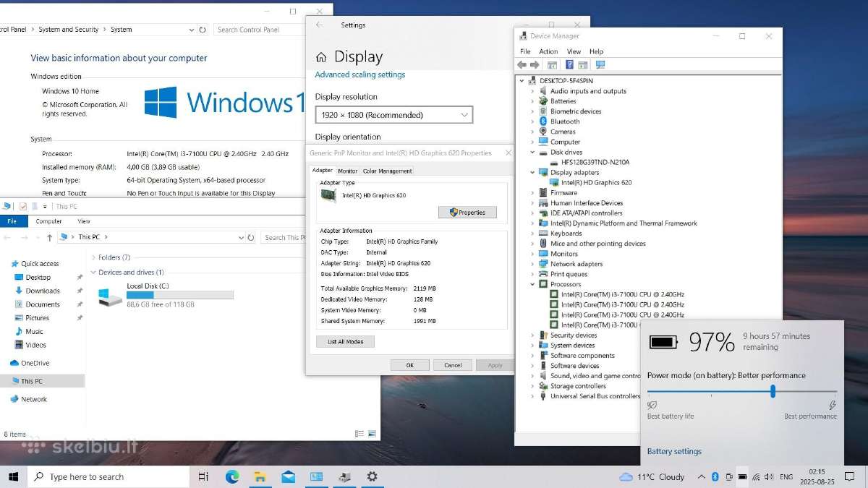Switch to the Monitor tab in properties dialog
Image resolution: width=868 pixels, height=488 pixels.
(x=347, y=171)
